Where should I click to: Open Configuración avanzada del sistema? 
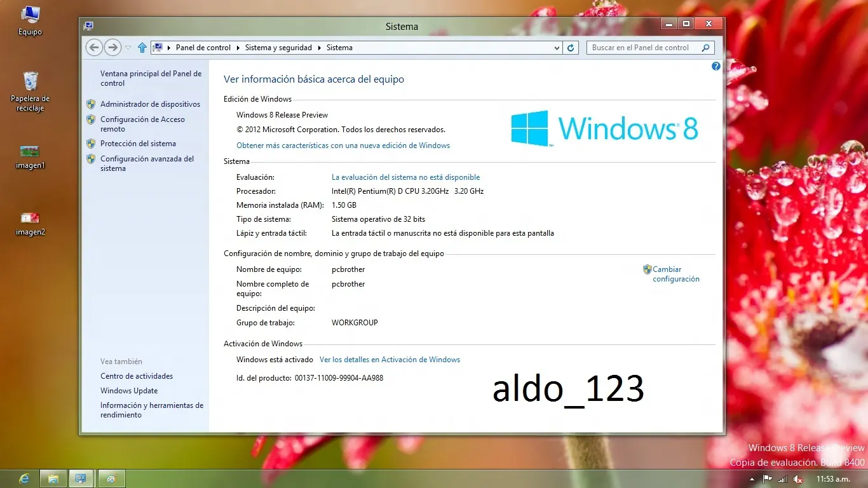[x=147, y=163]
